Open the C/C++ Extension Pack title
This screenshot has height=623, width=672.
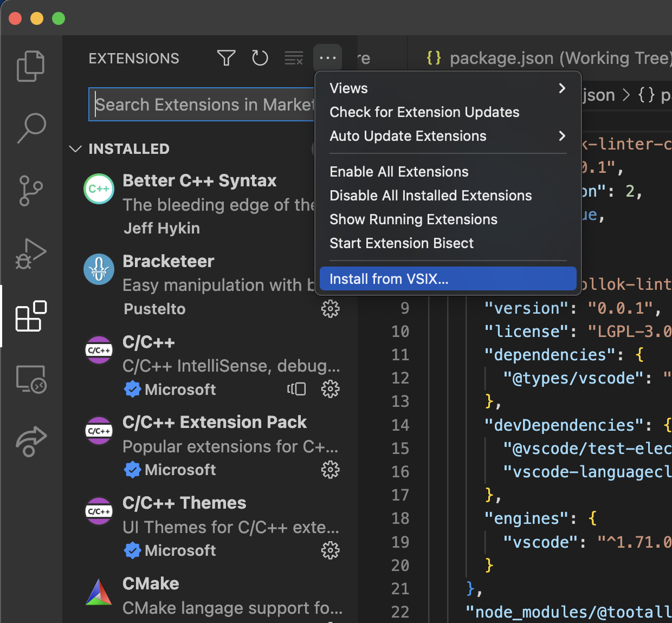click(x=215, y=422)
